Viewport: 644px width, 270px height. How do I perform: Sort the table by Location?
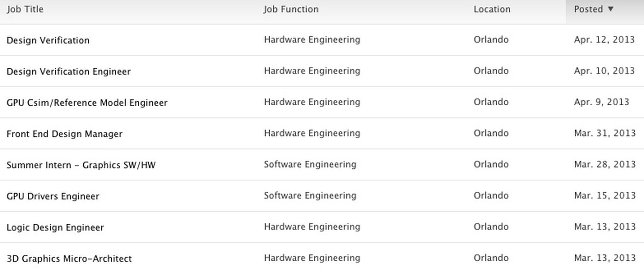pos(491,9)
